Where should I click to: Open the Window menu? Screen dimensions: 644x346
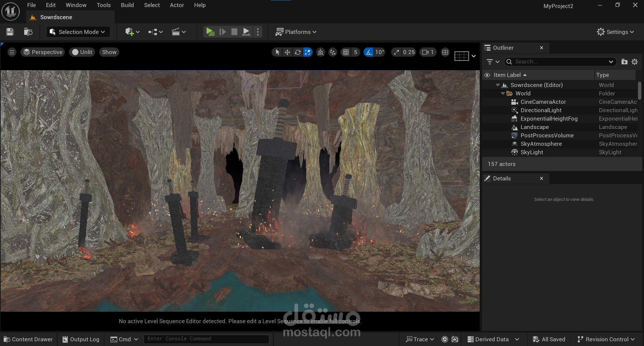tap(76, 5)
